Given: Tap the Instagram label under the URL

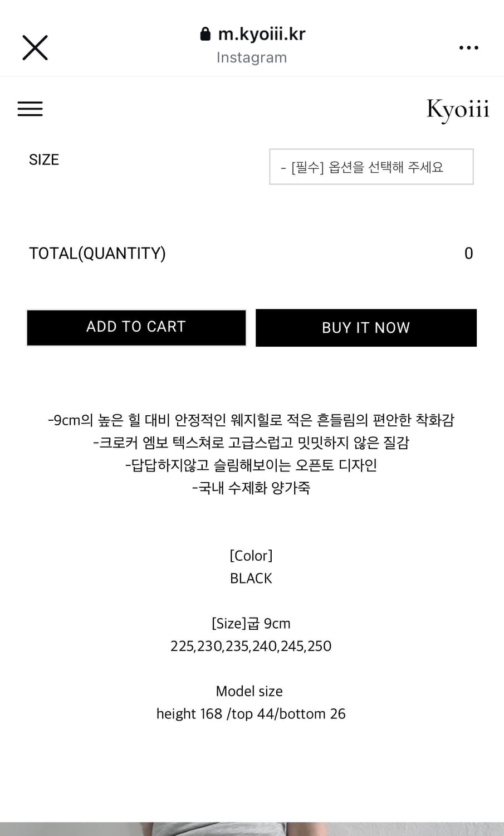Looking at the screenshot, I should tap(252, 57).
